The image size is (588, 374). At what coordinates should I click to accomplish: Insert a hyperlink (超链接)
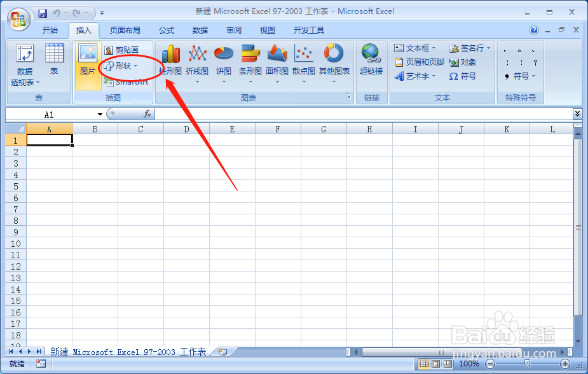(x=371, y=60)
